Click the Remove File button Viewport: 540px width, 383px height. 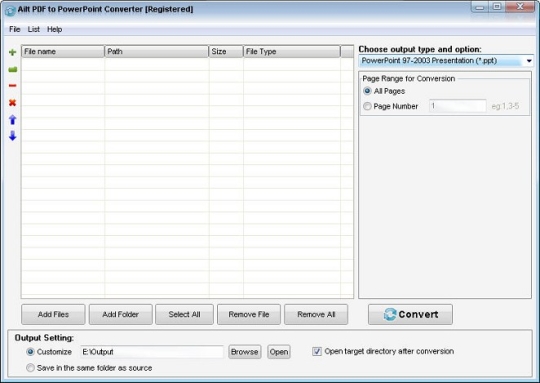pyautogui.click(x=249, y=314)
